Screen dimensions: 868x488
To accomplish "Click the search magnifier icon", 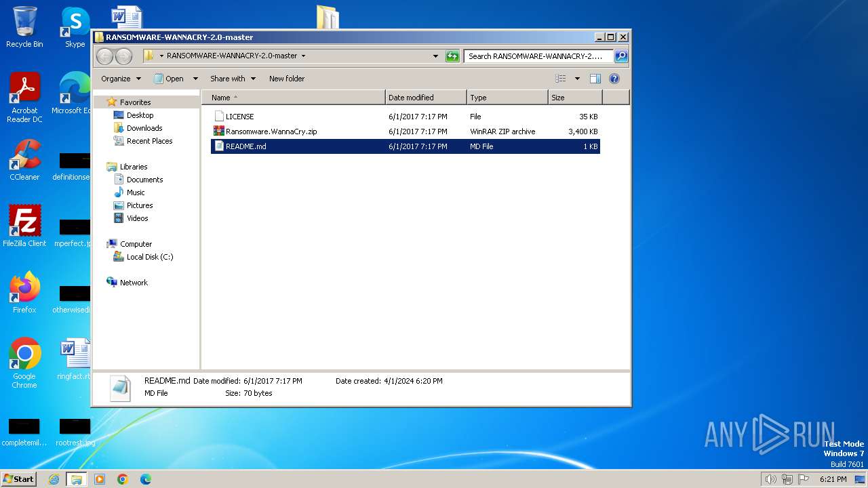I will [620, 56].
